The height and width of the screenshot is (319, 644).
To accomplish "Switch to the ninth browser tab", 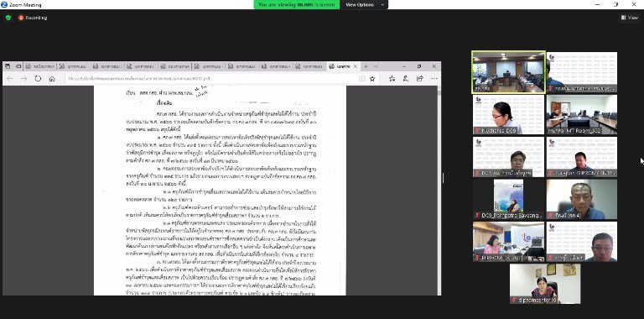I will (309, 66).
